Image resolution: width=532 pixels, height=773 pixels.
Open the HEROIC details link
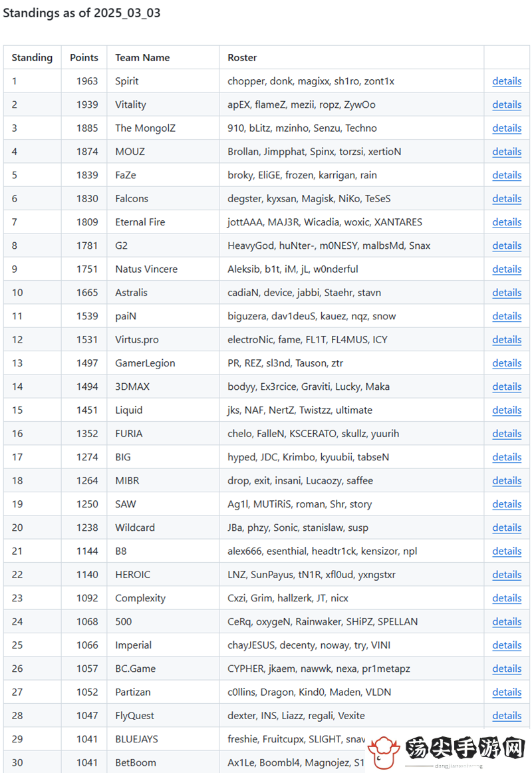click(507, 575)
